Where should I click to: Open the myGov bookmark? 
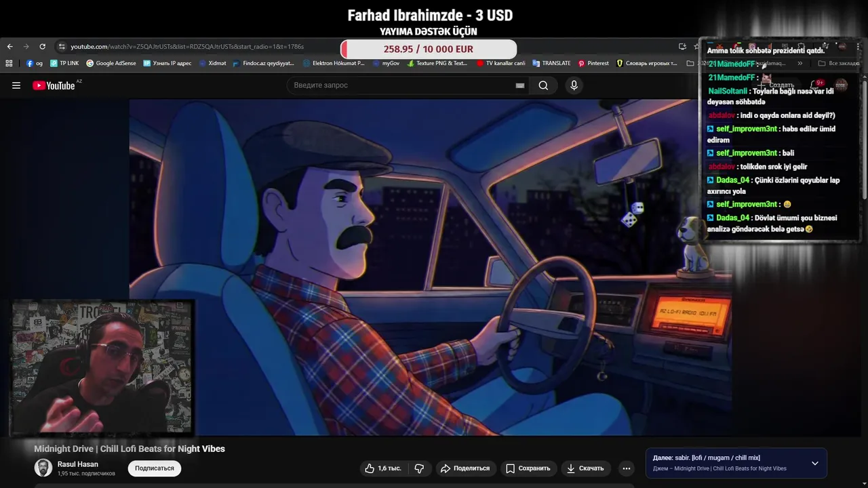pos(387,63)
